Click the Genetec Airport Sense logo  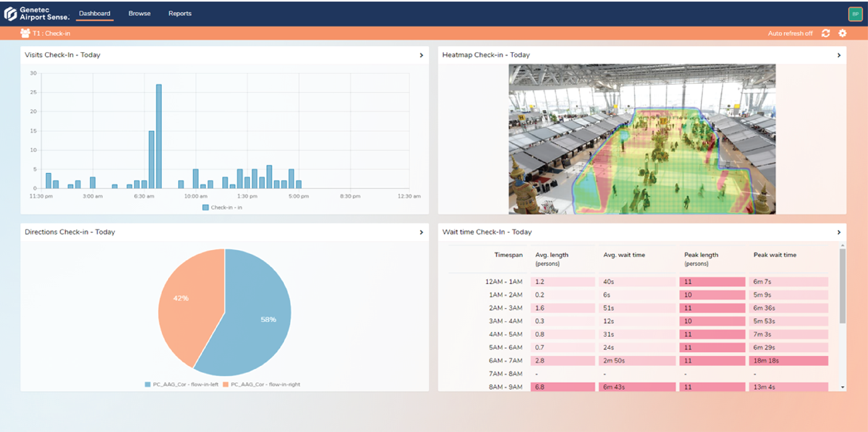(x=36, y=14)
